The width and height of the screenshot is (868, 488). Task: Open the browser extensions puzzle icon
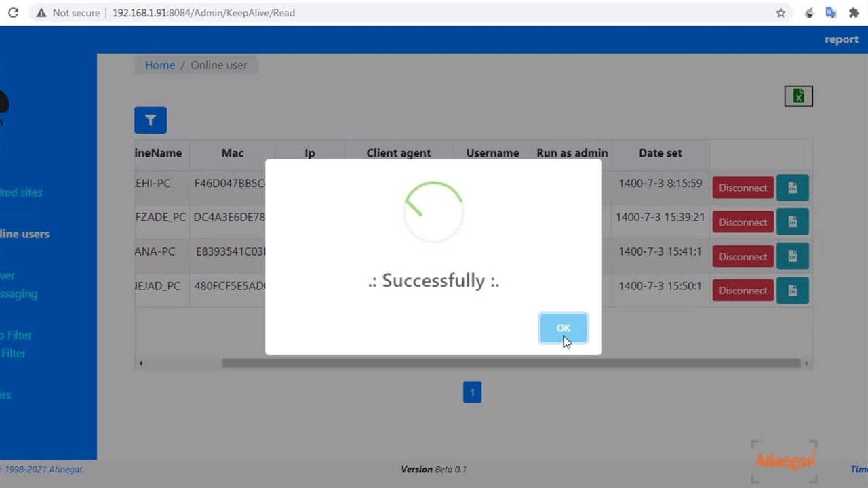(x=854, y=13)
